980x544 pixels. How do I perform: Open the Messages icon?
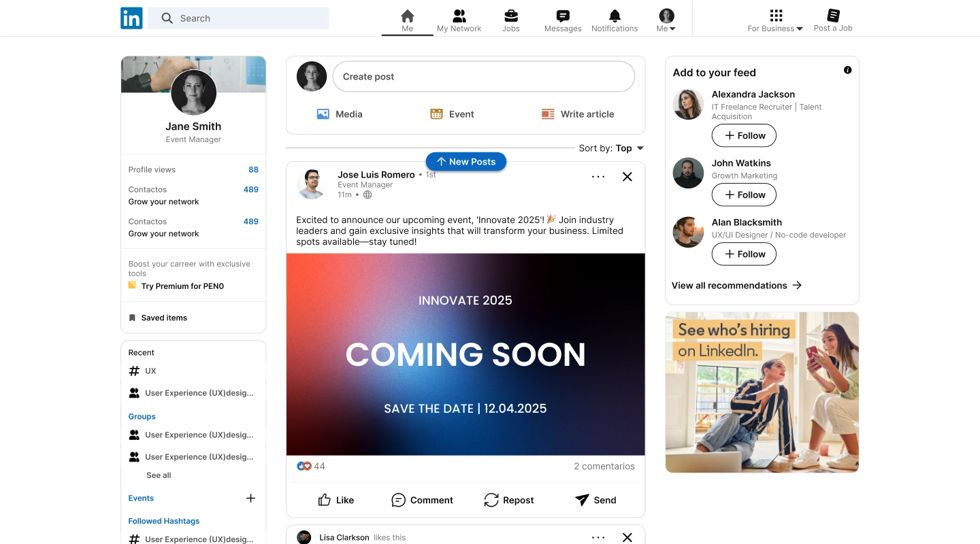click(x=562, y=16)
